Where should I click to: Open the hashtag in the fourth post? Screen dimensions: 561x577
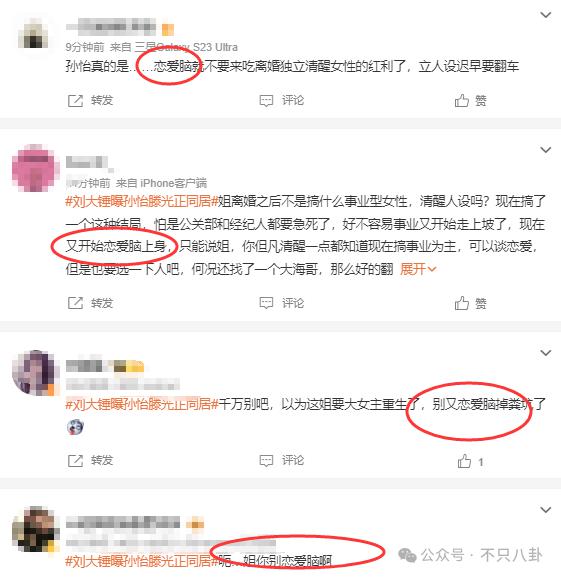[142, 561]
